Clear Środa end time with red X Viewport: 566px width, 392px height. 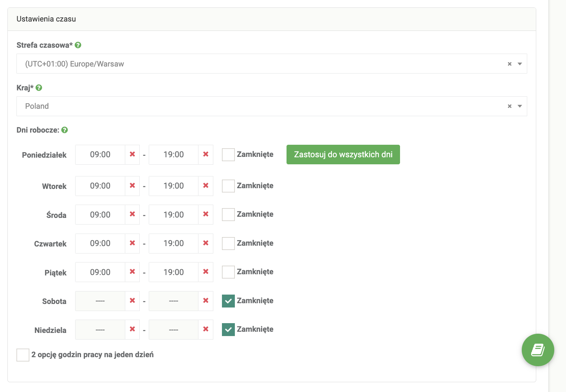206,214
